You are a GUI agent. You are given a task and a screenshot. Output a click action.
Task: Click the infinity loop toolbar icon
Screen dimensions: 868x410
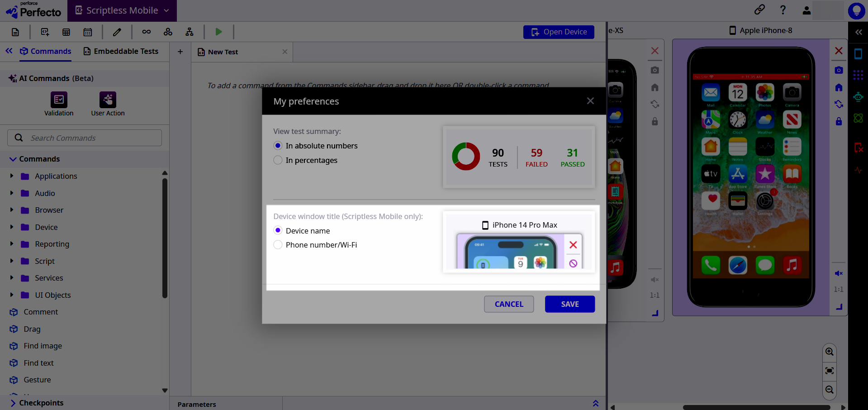pyautogui.click(x=147, y=32)
